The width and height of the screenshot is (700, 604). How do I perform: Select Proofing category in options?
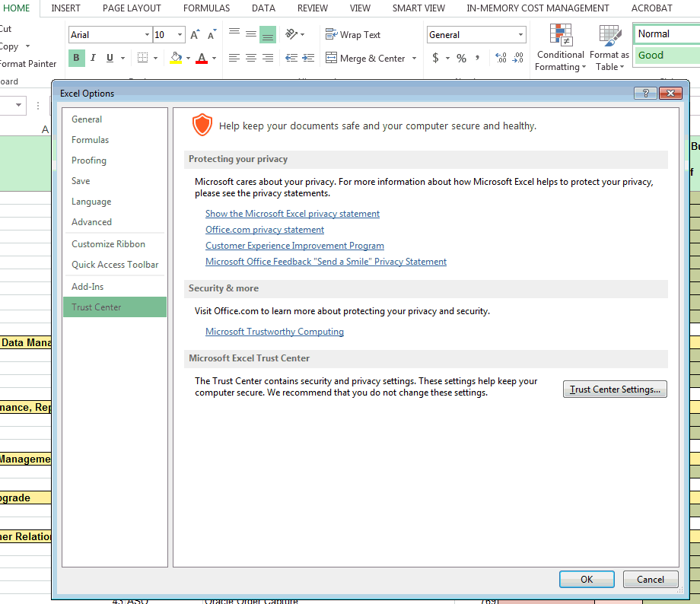115,161
